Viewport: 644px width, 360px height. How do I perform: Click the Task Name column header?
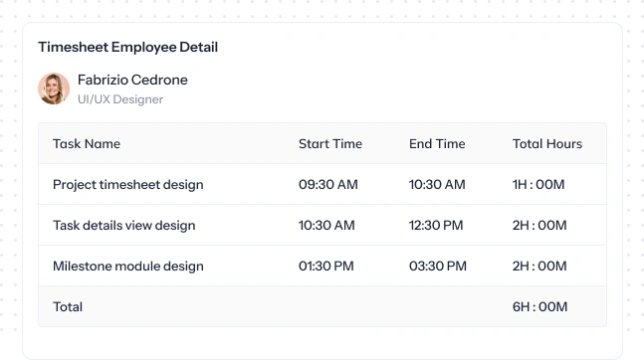[x=87, y=143]
